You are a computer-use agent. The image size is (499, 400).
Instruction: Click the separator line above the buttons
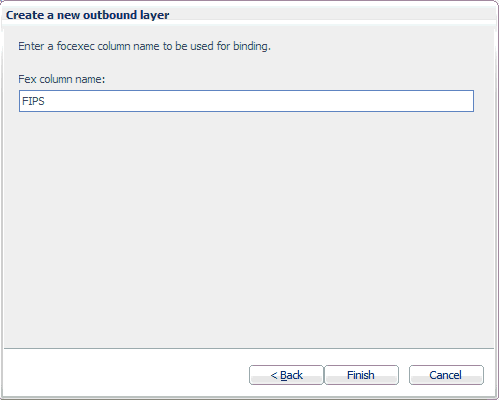pos(249,349)
